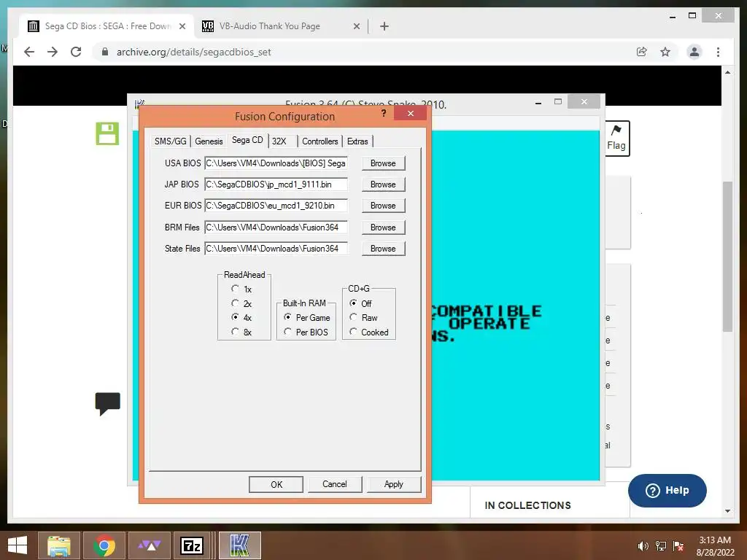
Task: Browse for the EUR BIOS file
Action: click(383, 205)
